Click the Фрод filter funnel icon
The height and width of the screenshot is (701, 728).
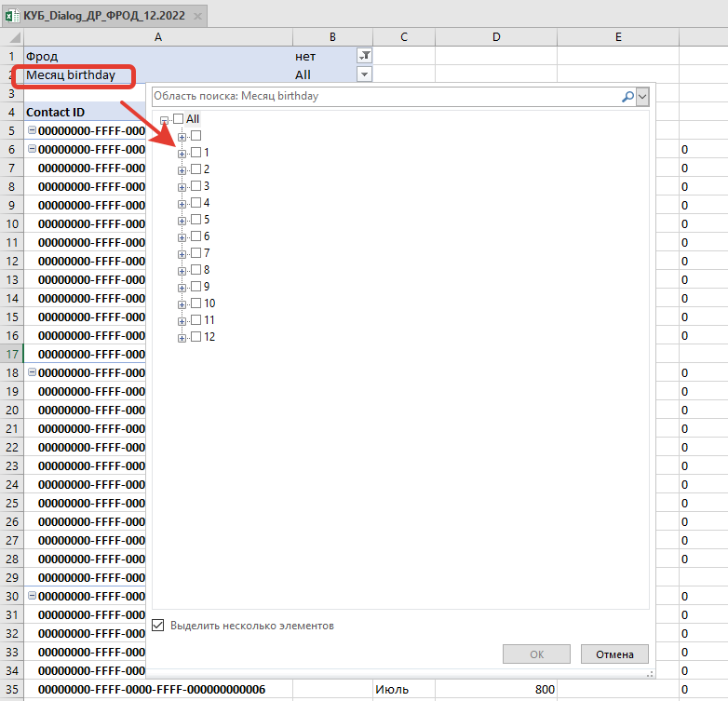tap(364, 56)
